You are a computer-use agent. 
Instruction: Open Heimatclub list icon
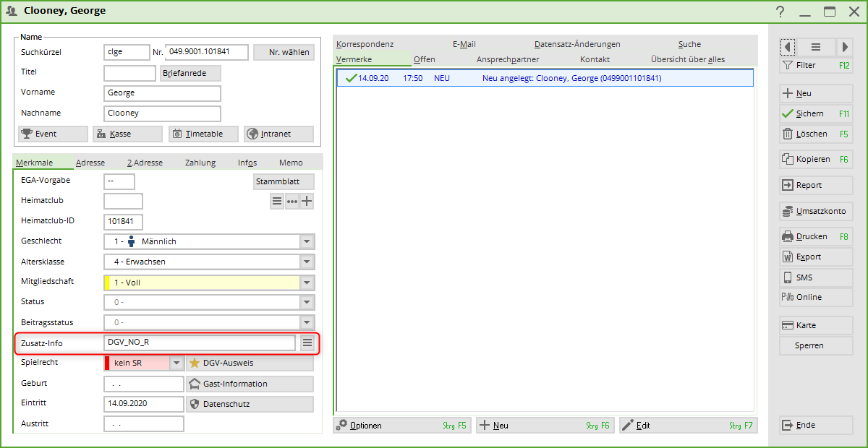point(277,202)
